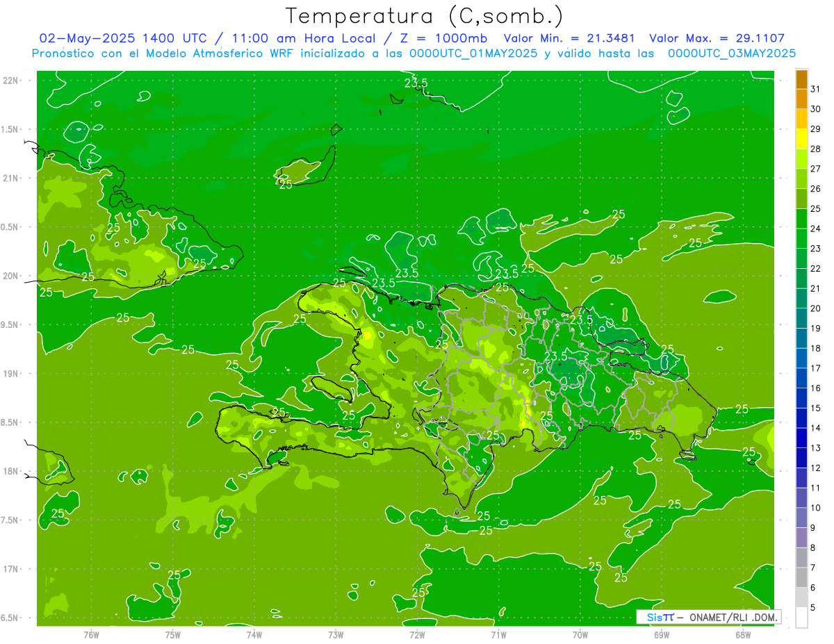The height and width of the screenshot is (644, 834).
Task: Click the 20N latitude axis label
Action: tap(11, 276)
